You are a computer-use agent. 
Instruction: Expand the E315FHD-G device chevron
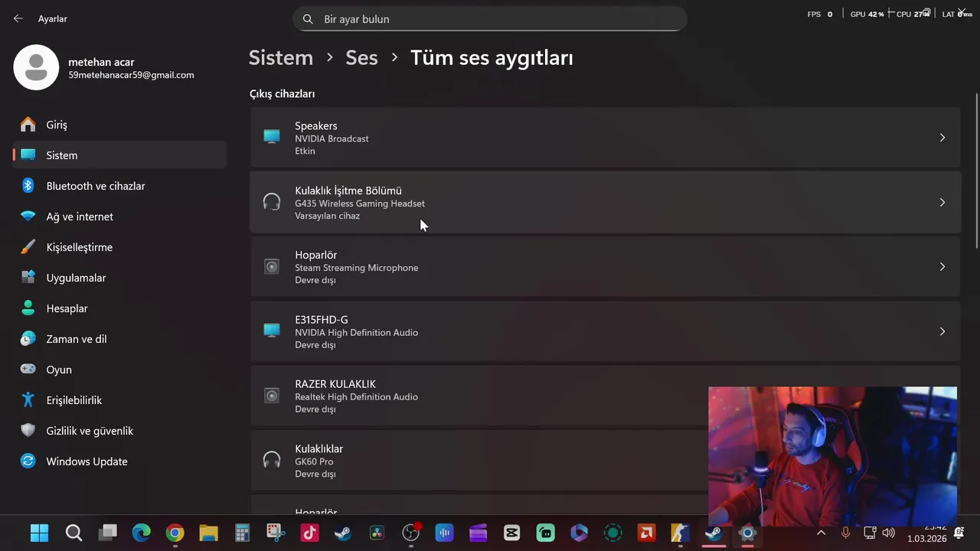[942, 331]
